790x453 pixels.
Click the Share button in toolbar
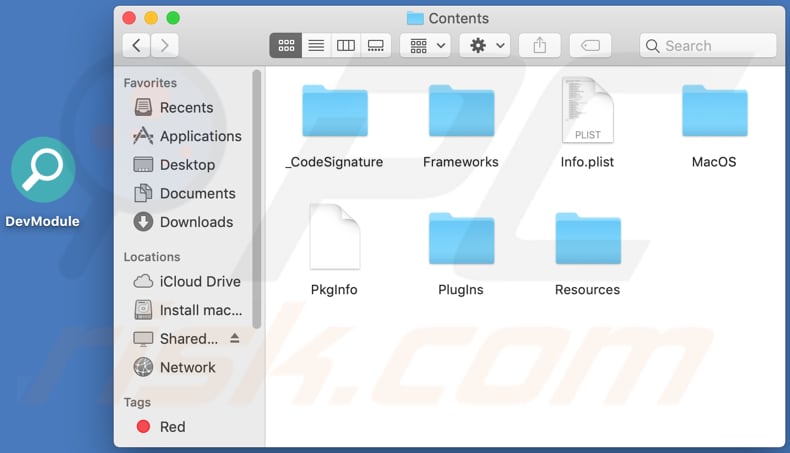540,46
